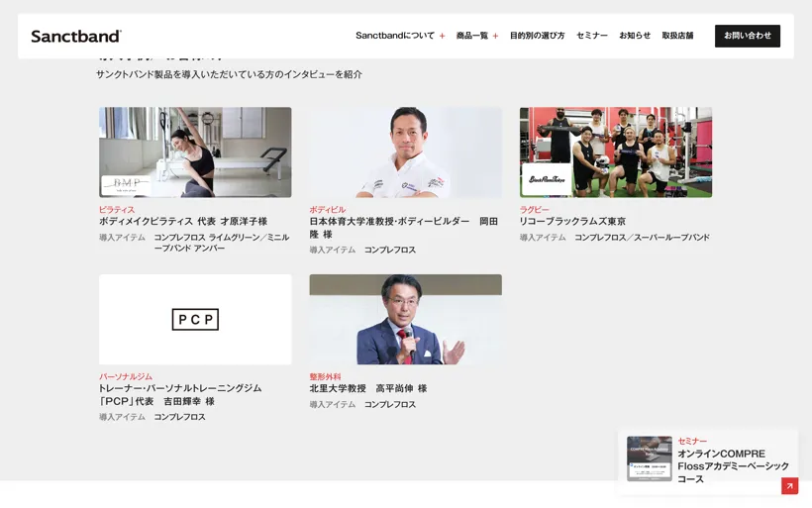The width and height of the screenshot is (812, 508).
Task: Select the 整形外科 category label
Action: pyautogui.click(x=325, y=376)
